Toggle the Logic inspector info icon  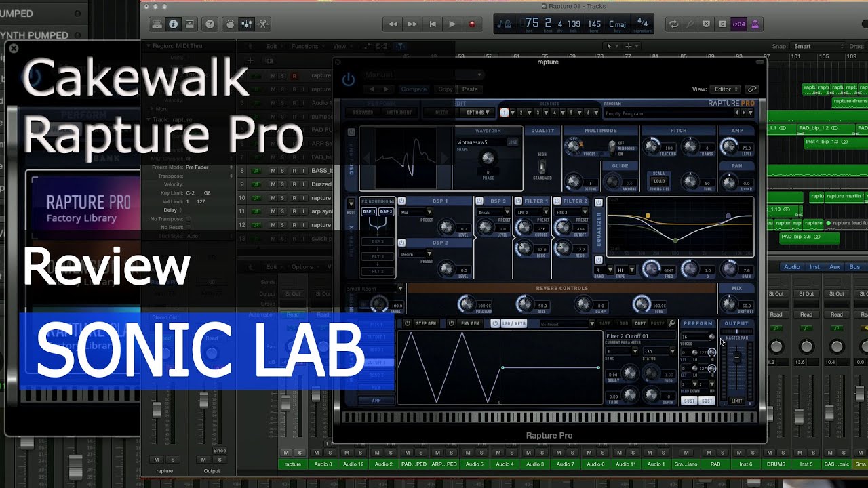174,24
